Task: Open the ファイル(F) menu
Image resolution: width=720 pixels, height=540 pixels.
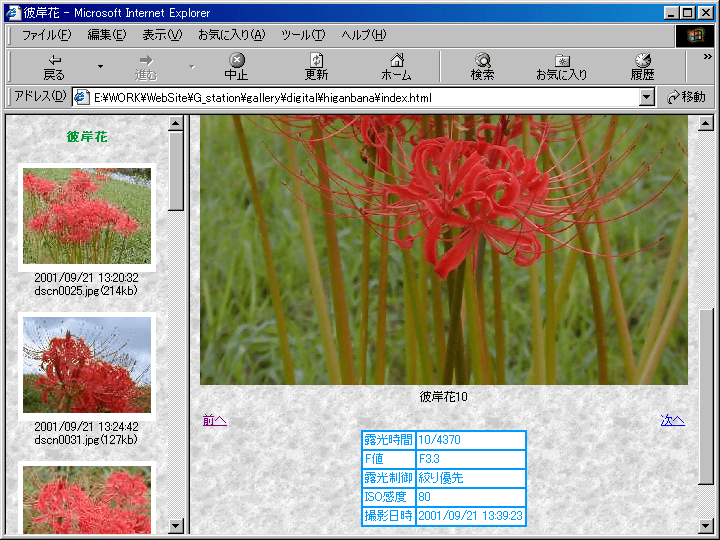Action: 46,35
